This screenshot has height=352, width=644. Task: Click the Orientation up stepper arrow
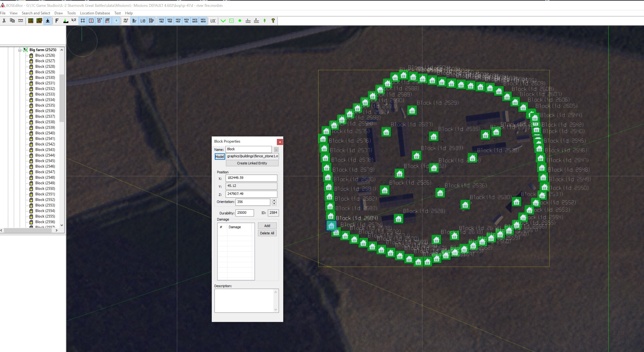(x=274, y=200)
